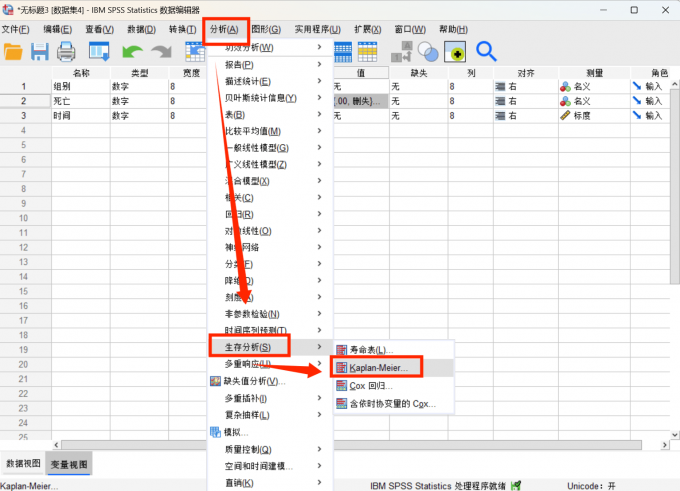The height and width of the screenshot is (491, 680).
Task: Expand the 描述统计(E) submenu arrow
Action: (319, 81)
